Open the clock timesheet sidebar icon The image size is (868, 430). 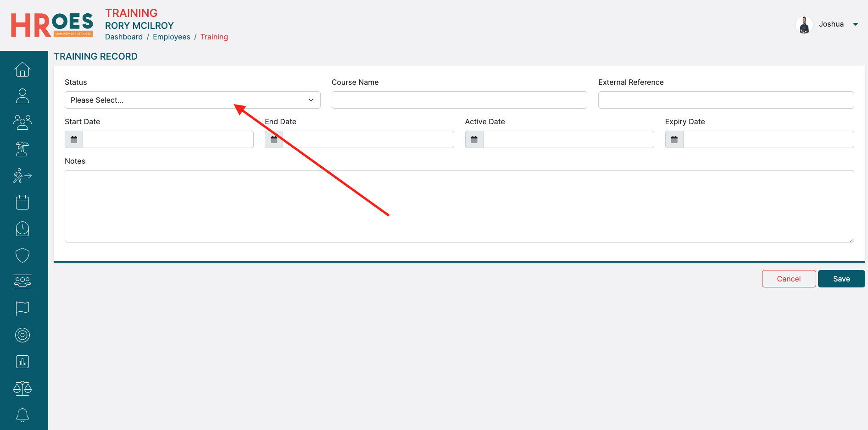point(22,229)
